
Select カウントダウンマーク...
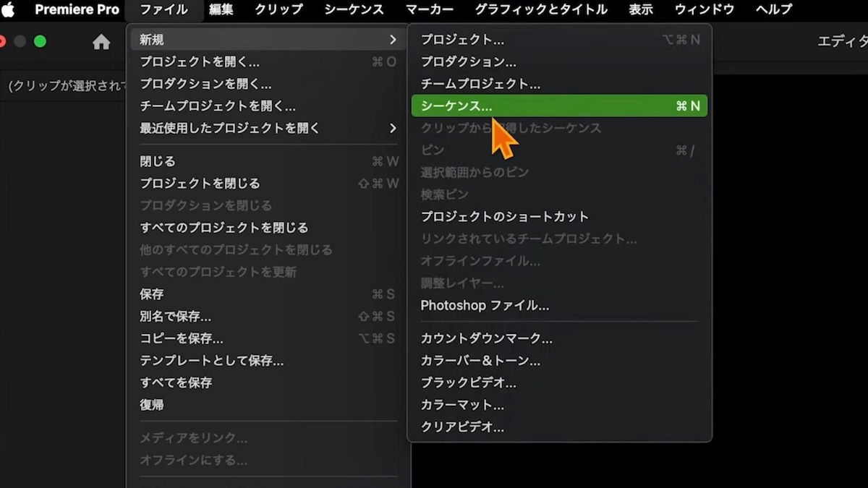[560, 338]
